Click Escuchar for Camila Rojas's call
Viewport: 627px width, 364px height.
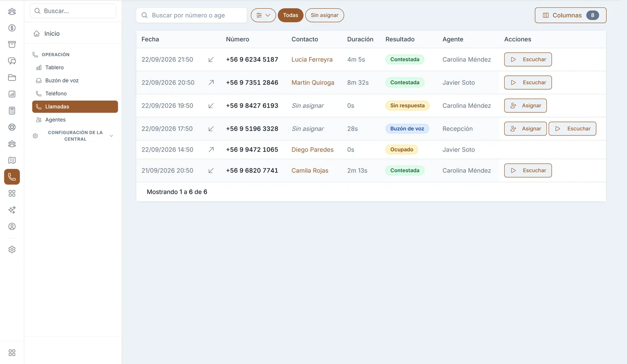tap(528, 170)
